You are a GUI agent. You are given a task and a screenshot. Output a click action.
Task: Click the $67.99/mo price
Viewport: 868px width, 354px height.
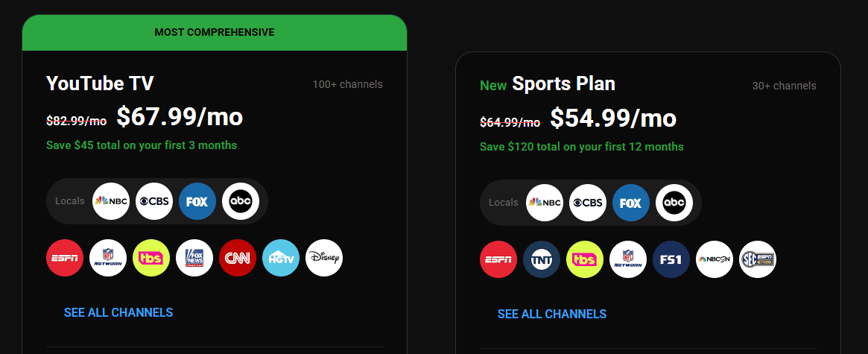click(180, 117)
